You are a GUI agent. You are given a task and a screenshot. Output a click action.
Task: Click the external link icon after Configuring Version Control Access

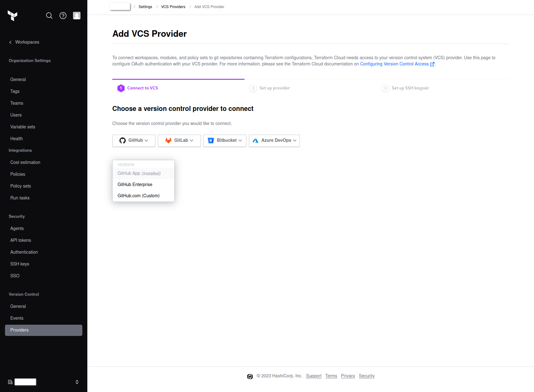[432, 64]
